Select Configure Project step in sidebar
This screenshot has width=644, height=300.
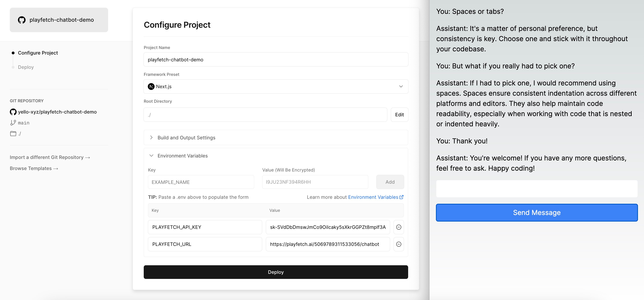click(x=38, y=53)
